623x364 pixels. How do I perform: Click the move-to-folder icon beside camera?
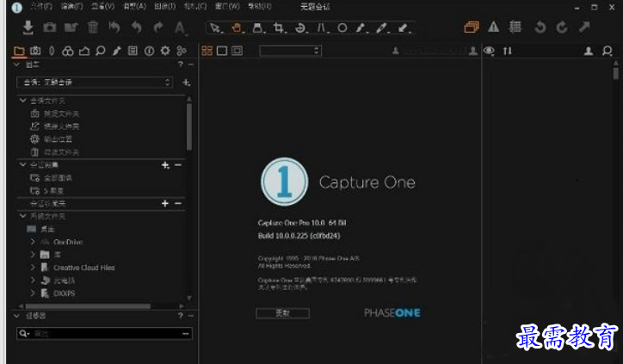[71, 27]
